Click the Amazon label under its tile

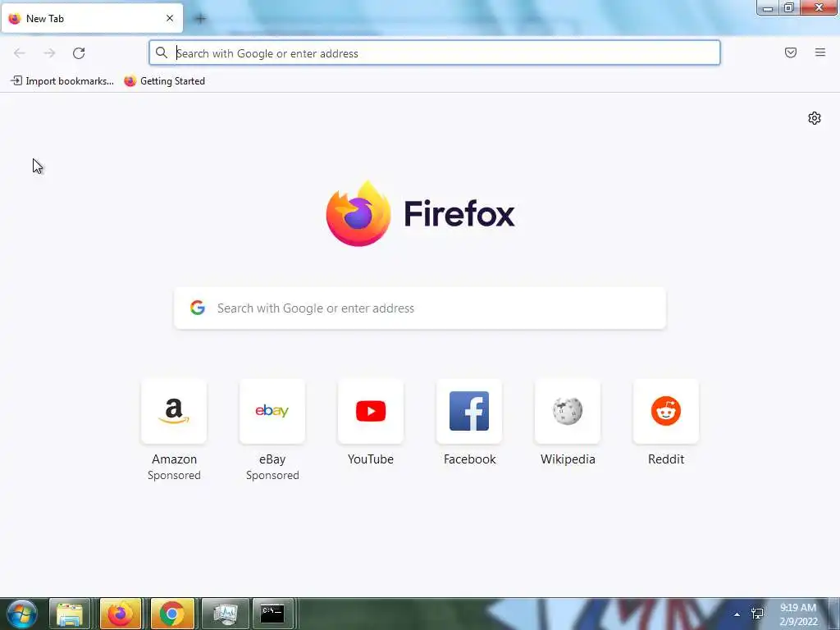174,459
